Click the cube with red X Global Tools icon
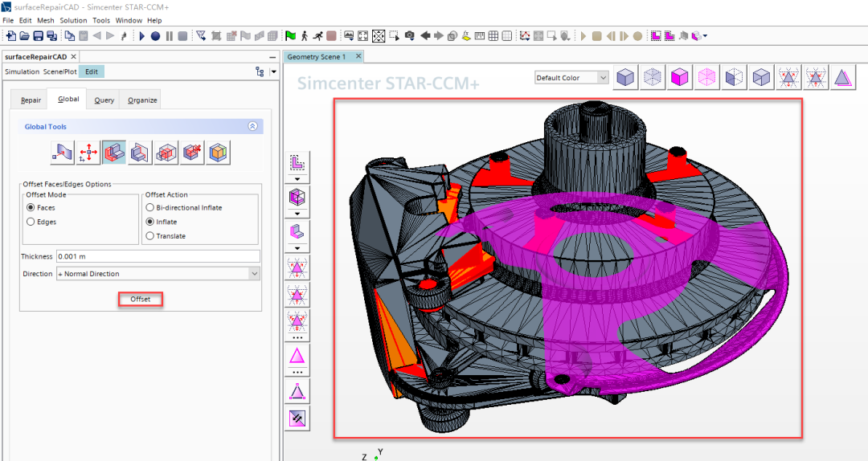The width and height of the screenshot is (868, 461). tap(193, 152)
